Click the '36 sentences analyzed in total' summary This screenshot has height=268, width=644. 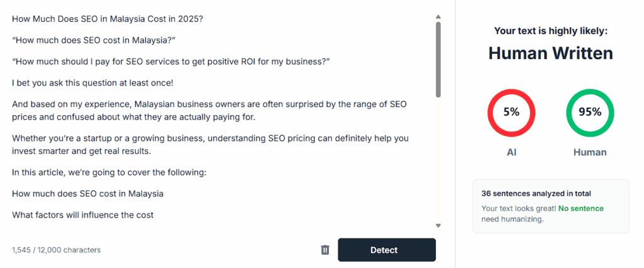(x=536, y=194)
